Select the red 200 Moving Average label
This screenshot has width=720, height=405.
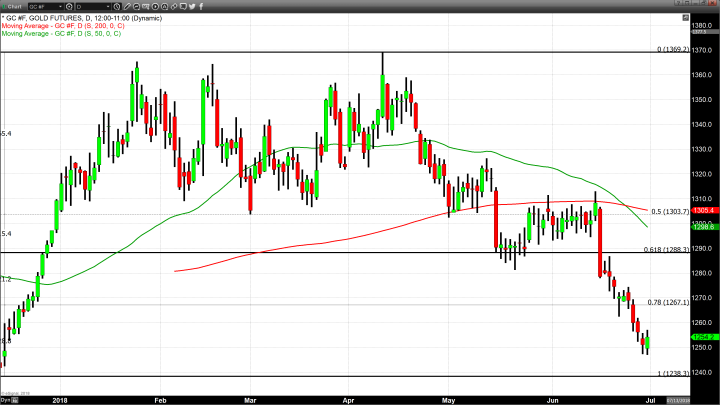pos(63,26)
